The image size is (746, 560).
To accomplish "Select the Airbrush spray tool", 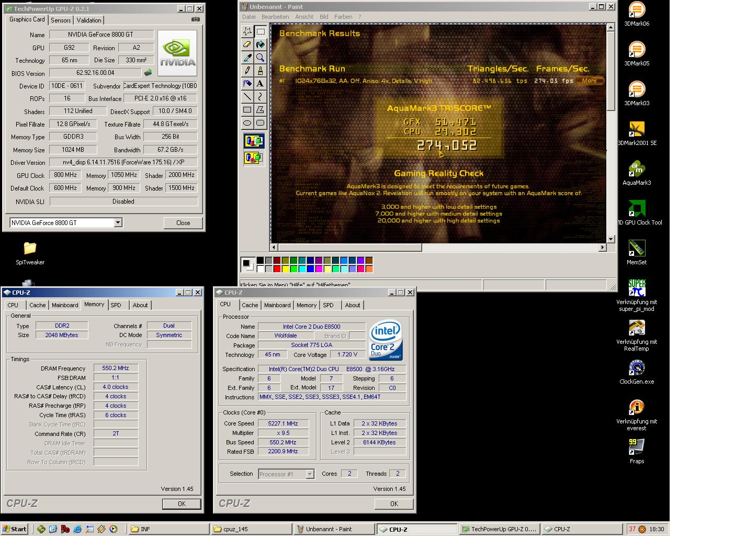I will coord(247,84).
